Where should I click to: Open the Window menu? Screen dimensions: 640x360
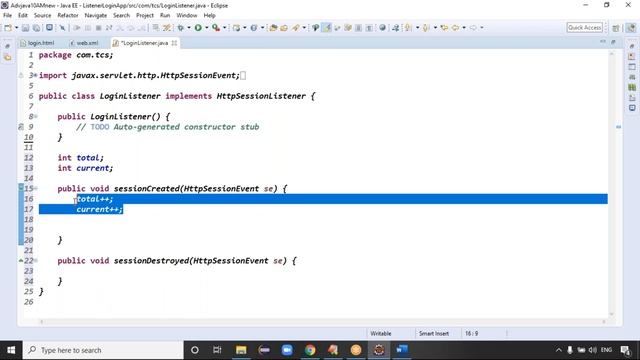(x=187, y=16)
